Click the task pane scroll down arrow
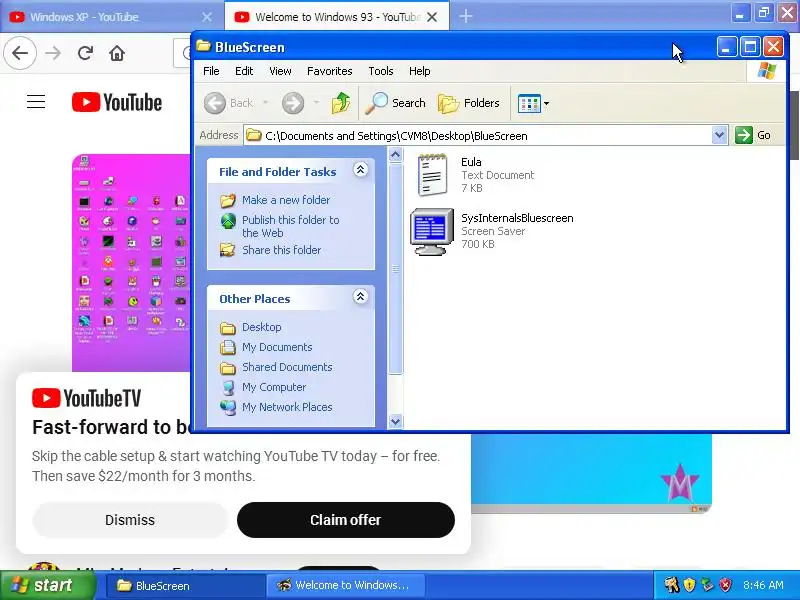Viewport: 800px width, 600px height. (x=395, y=421)
